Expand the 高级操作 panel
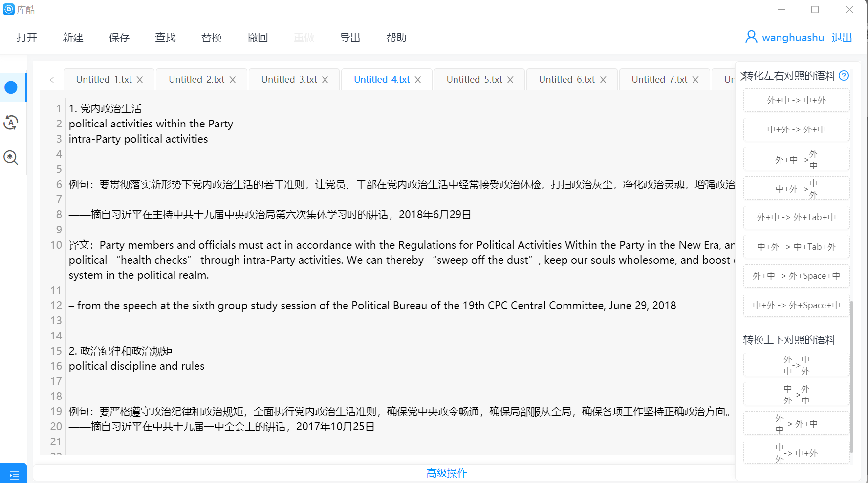Screen dimensions: 868x483 point(447,473)
